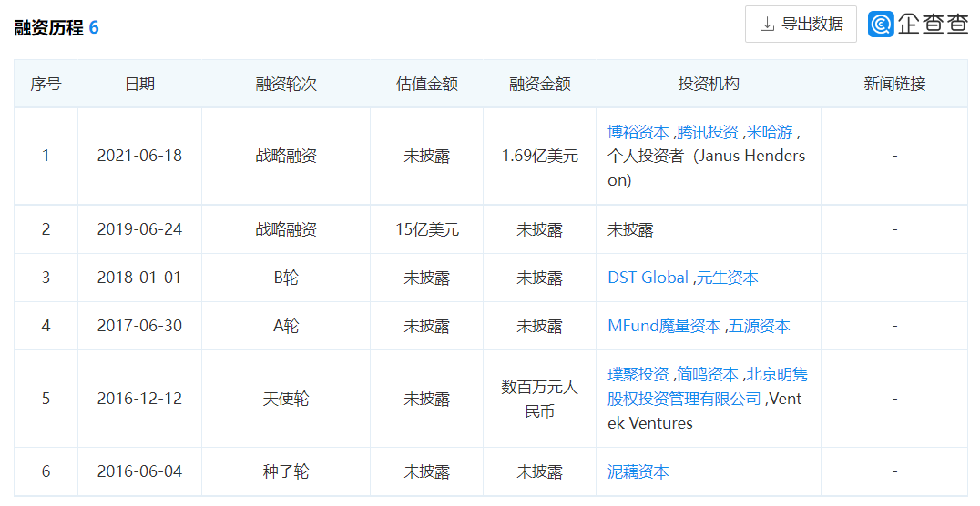Viewport: 980px width, 506px height.
Task: Open the 米哈游 investor link
Action: [x=770, y=132]
